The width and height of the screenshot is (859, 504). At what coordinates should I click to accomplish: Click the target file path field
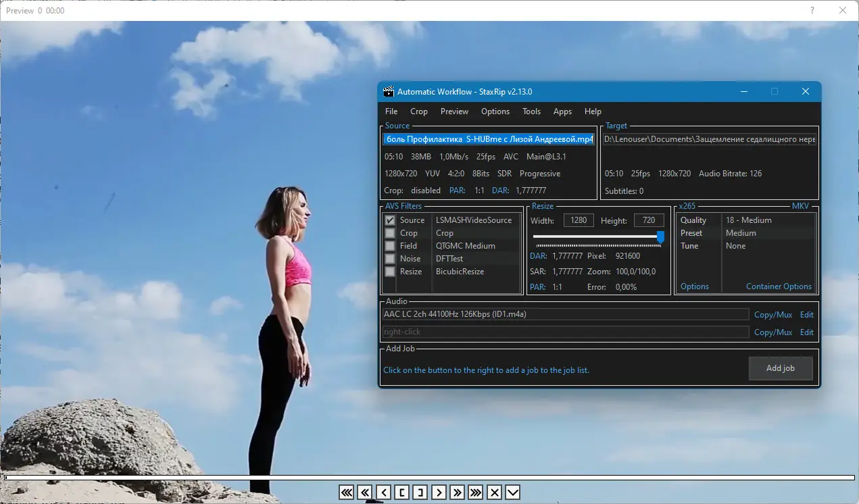pos(710,139)
